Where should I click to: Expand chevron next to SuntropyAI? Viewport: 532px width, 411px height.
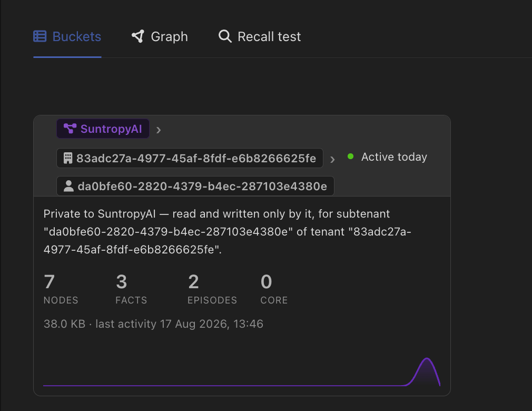pos(159,130)
